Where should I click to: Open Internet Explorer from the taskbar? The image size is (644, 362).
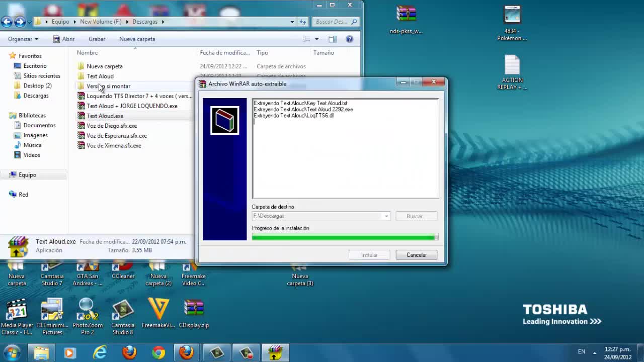(100, 353)
